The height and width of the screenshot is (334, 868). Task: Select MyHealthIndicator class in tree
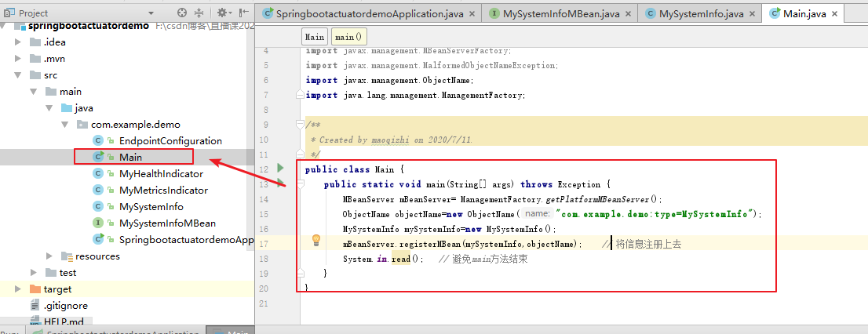click(x=161, y=173)
